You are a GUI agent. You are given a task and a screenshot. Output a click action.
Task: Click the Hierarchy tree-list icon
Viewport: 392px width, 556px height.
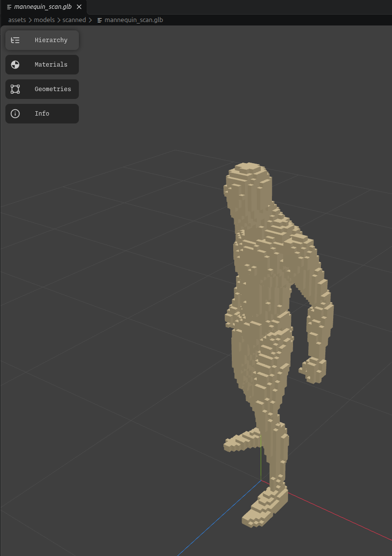15,40
